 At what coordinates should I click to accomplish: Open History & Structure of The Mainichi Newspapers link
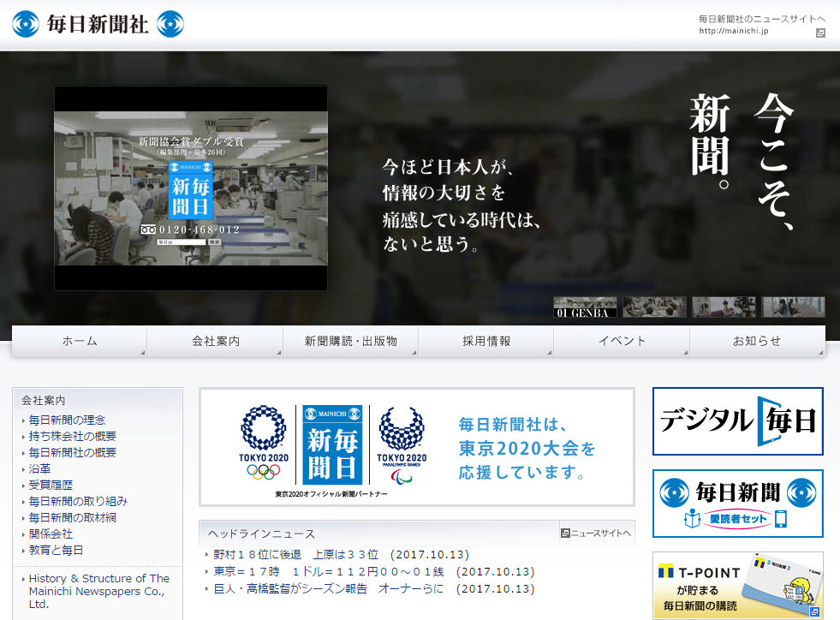[99, 591]
